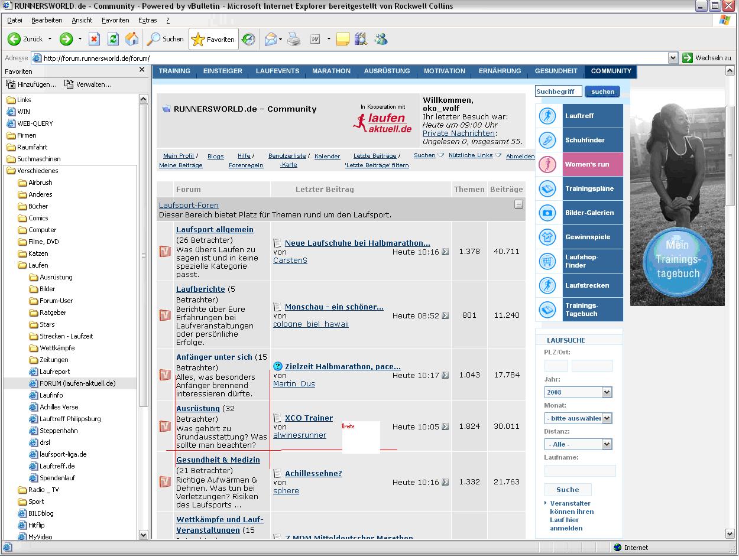
Task: Open the Katzen favorites folder
Action: (38, 253)
